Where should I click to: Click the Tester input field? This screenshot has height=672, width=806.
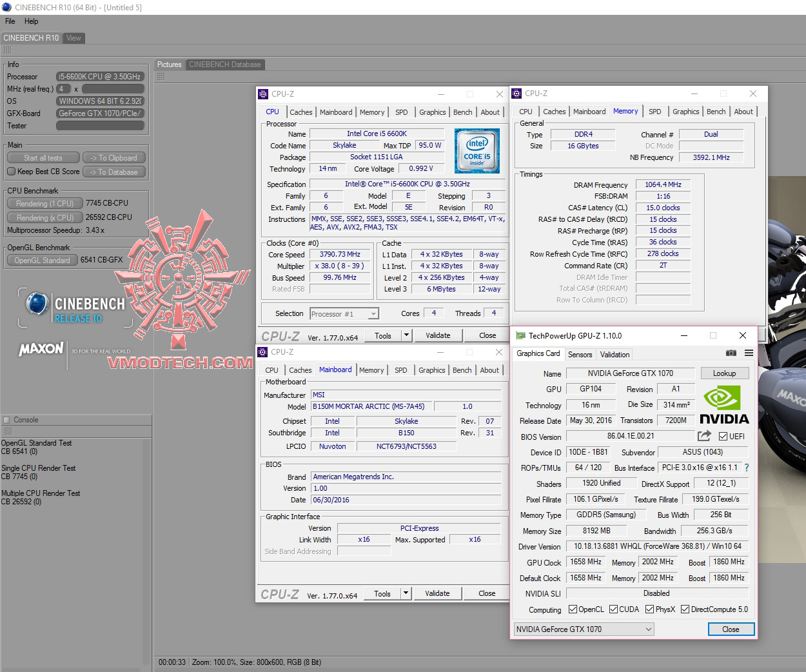[x=100, y=126]
